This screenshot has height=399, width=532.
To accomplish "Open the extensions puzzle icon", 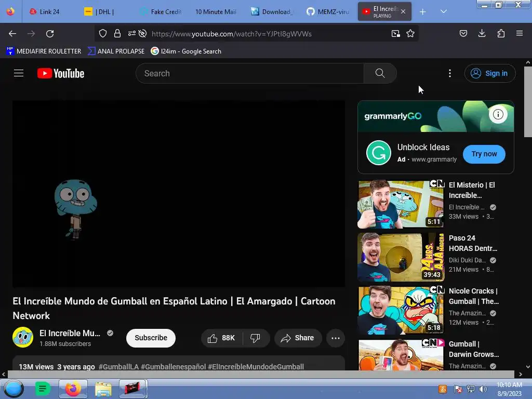I will [501, 33].
